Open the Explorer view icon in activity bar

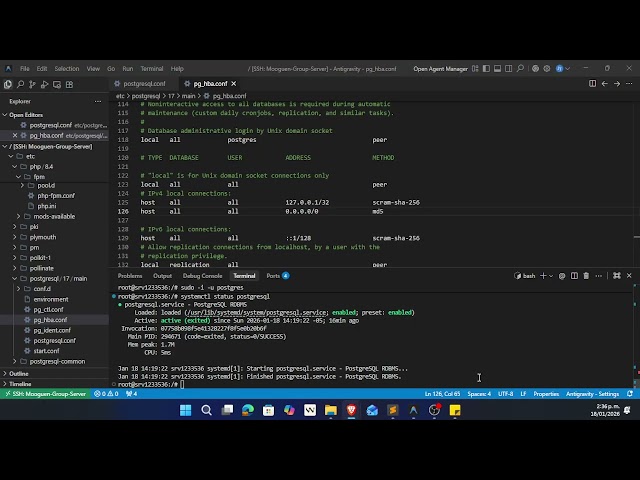pyautogui.click(x=8, y=84)
